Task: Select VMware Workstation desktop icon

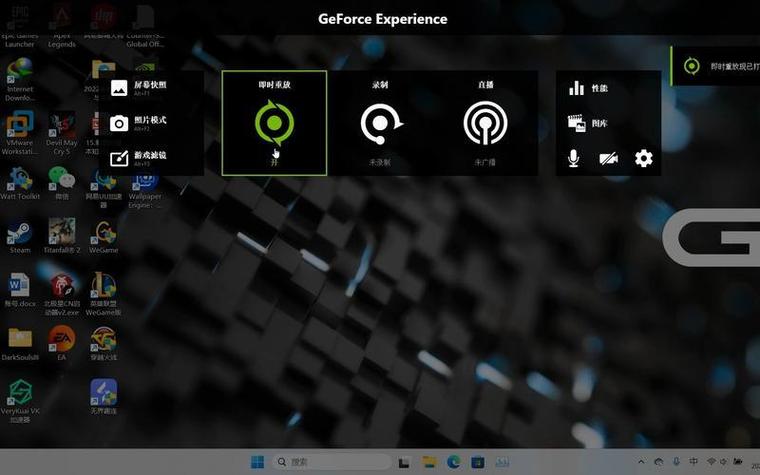Action: [x=20, y=133]
